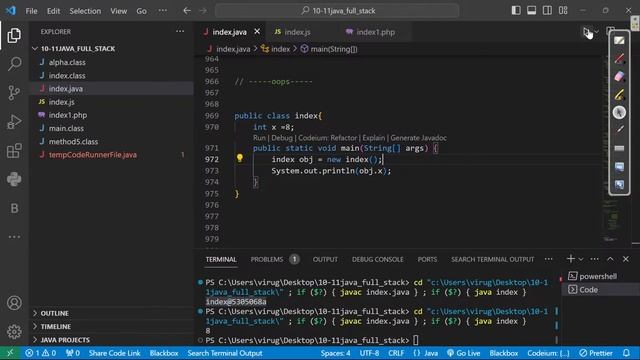Image resolution: width=640 pixels, height=360 pixels.
Task: Open the View menu
Action: [118, 11]
